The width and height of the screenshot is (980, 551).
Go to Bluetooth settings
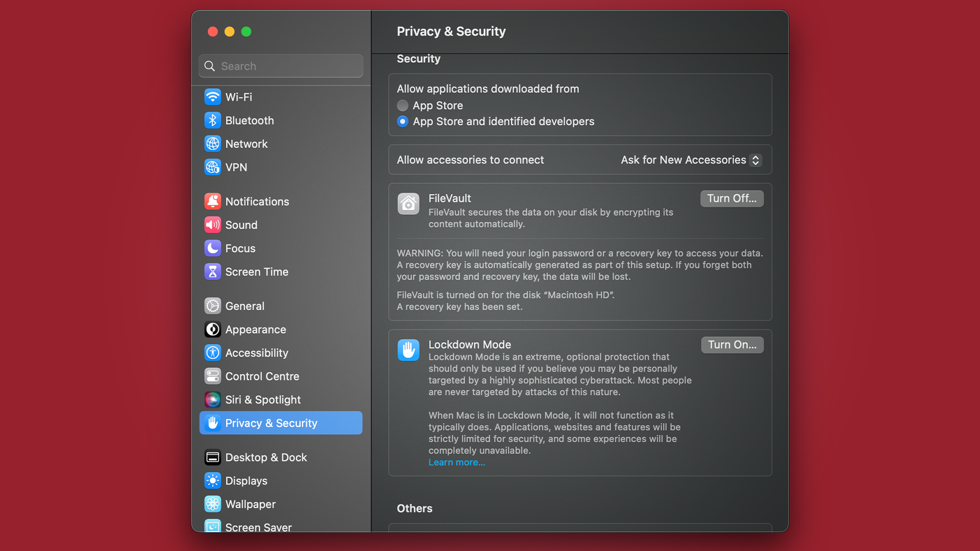[x=250, y=120]
